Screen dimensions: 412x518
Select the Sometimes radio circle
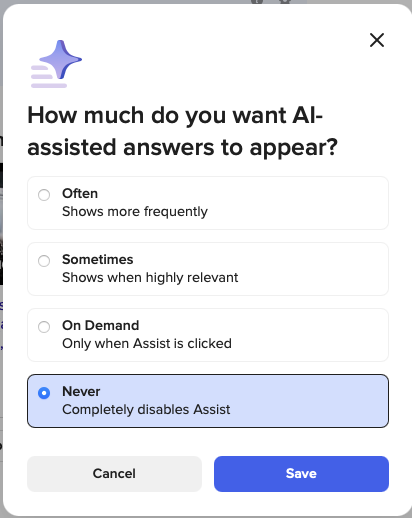[x=44, y=261]
